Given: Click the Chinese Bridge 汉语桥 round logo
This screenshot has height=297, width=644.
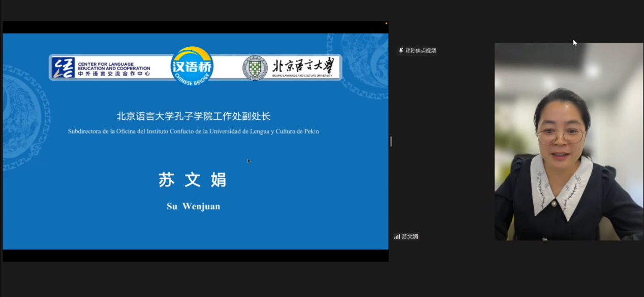Looking at the screenshot, I should 192,66.
